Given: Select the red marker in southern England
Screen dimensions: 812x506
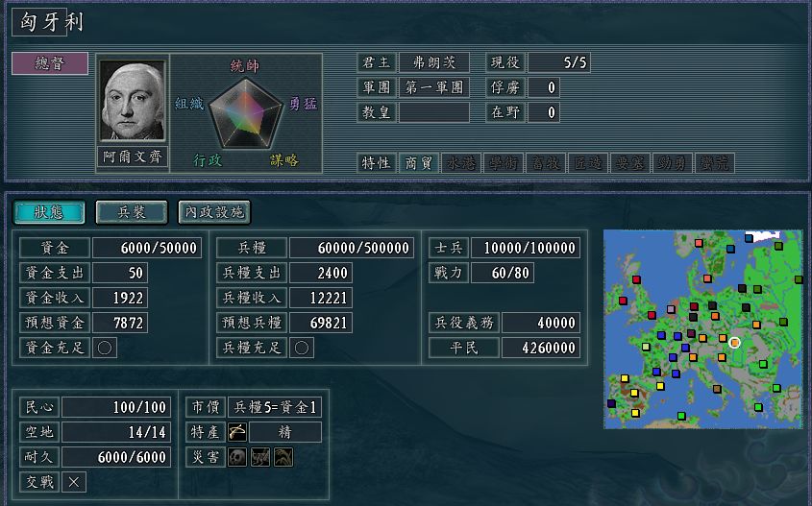Looking at the screenshot, I should tap(652, 315).
